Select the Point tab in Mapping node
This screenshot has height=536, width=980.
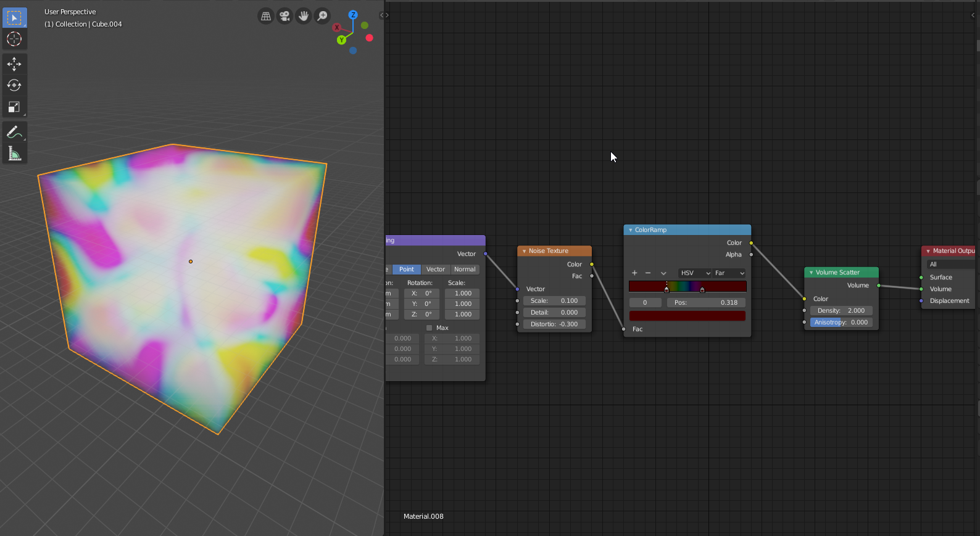(x=407, y=269)
